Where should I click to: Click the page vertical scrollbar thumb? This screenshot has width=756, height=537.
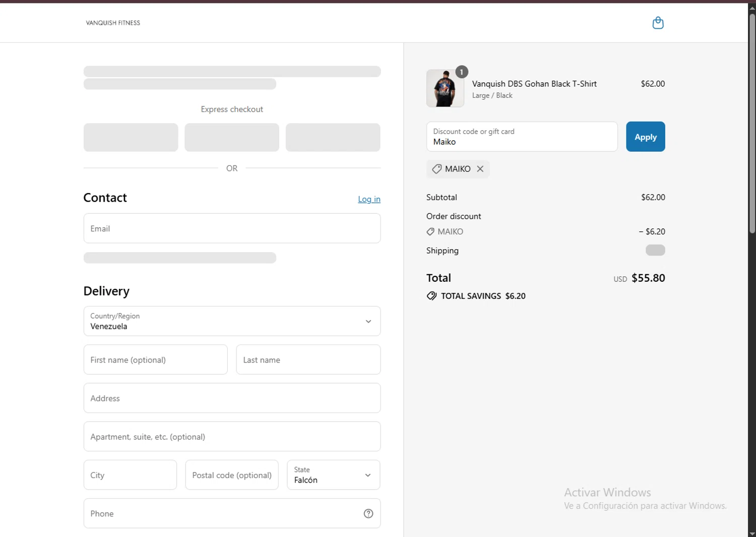pyautogui.click(x=752, y=124)
